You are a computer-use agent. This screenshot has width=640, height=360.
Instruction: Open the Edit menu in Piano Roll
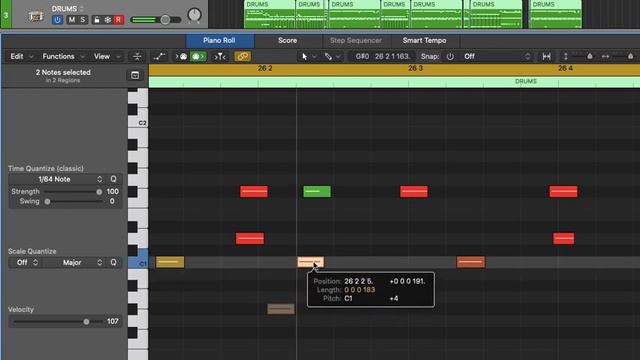(x=21, y=56)
